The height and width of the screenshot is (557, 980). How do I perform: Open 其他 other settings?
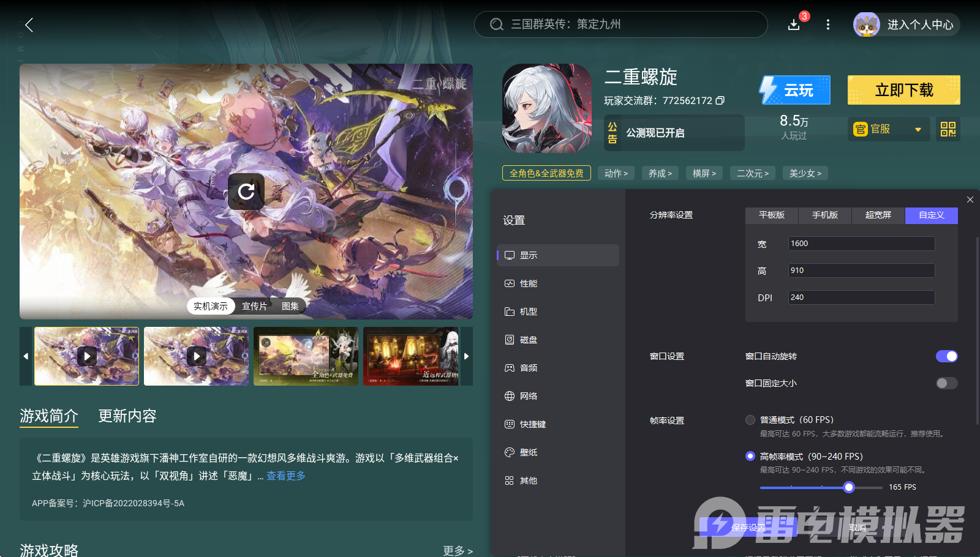click(558, 480)
